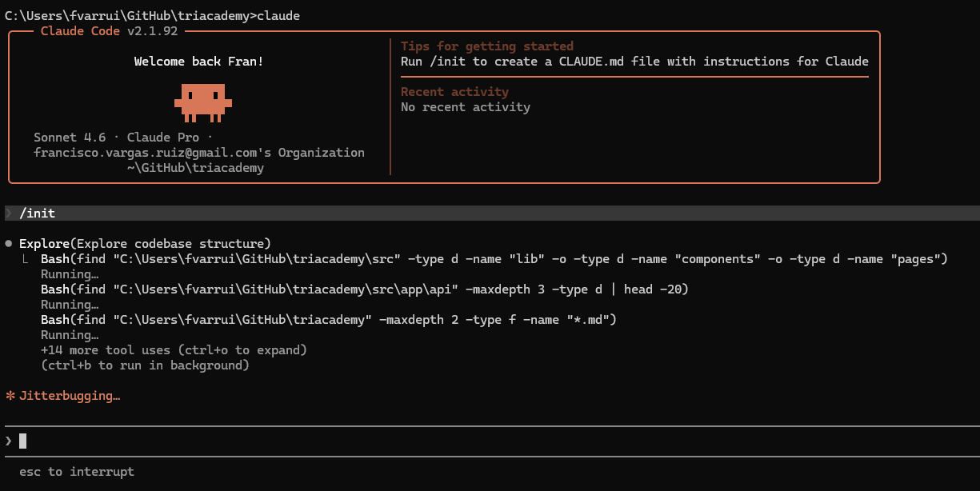Viewport: 980px width, 491px height.
Task: Click 'Welcome back Fran!' greeting
Action: coord(198,62)
